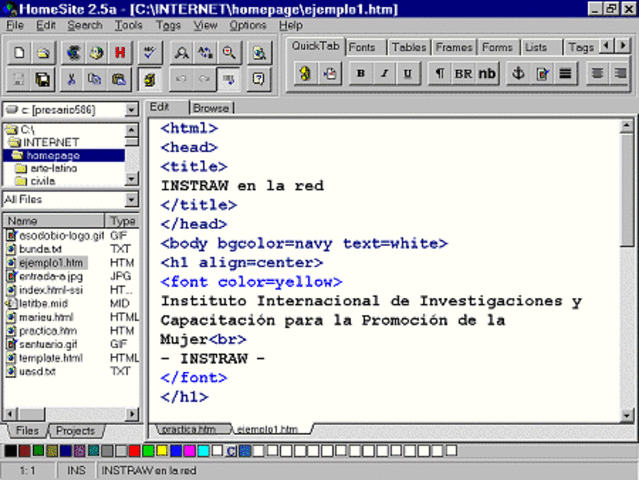The height and width of the screenshot is (480, 639).
Task: Click the yellow figure QuickTab icon
Action: [305, 74]
